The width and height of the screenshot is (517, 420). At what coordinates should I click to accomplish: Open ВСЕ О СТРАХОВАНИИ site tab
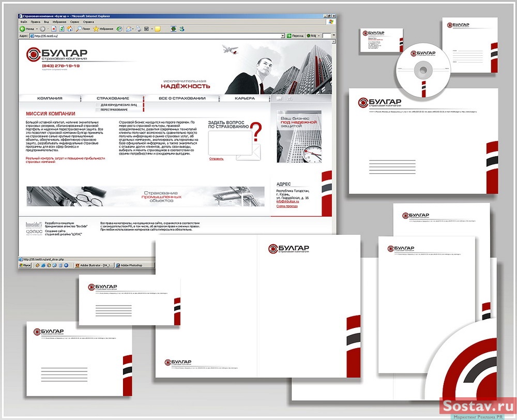[182, 98]
